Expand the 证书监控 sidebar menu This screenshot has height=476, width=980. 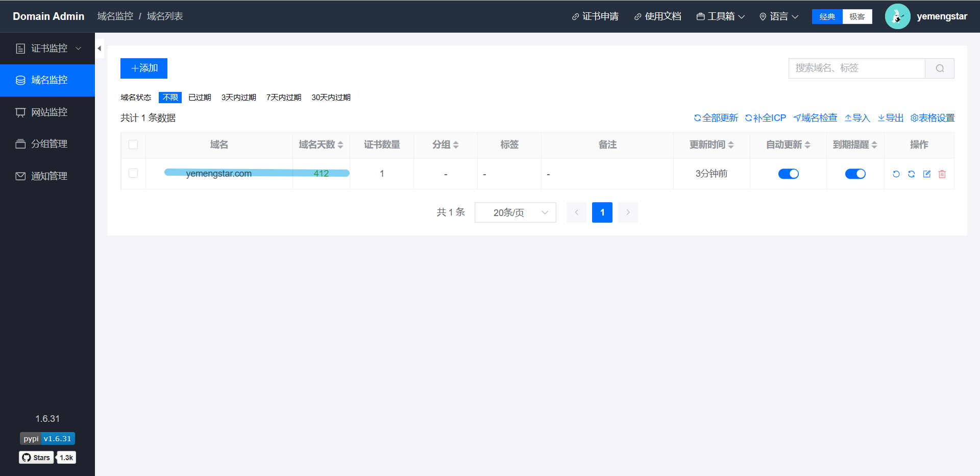[48, 49]
